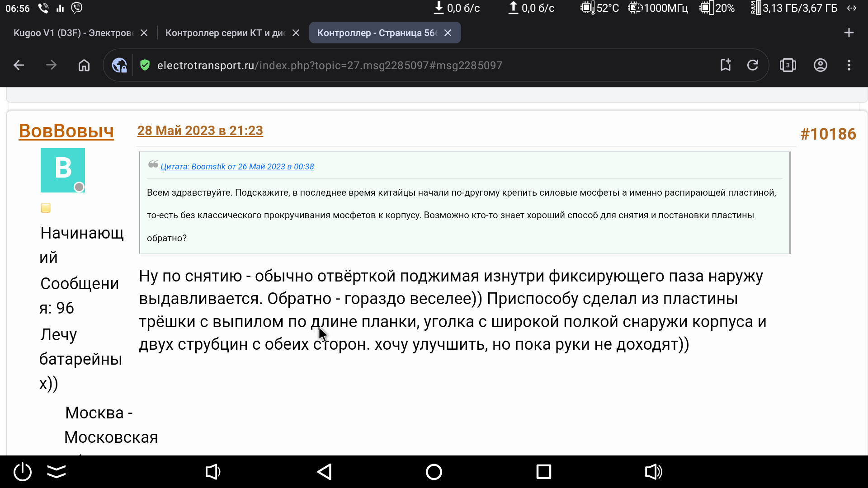Open the browser three-dot menu
The height and width of the screenshot is (488, 868).
pos(849,65)
